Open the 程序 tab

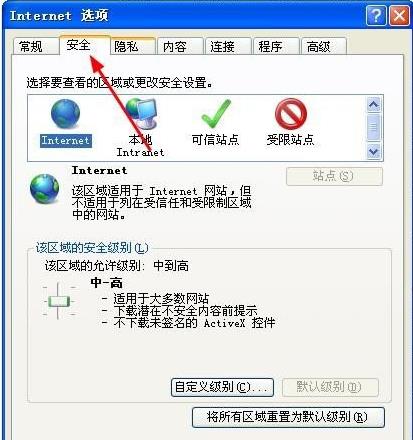270,46
